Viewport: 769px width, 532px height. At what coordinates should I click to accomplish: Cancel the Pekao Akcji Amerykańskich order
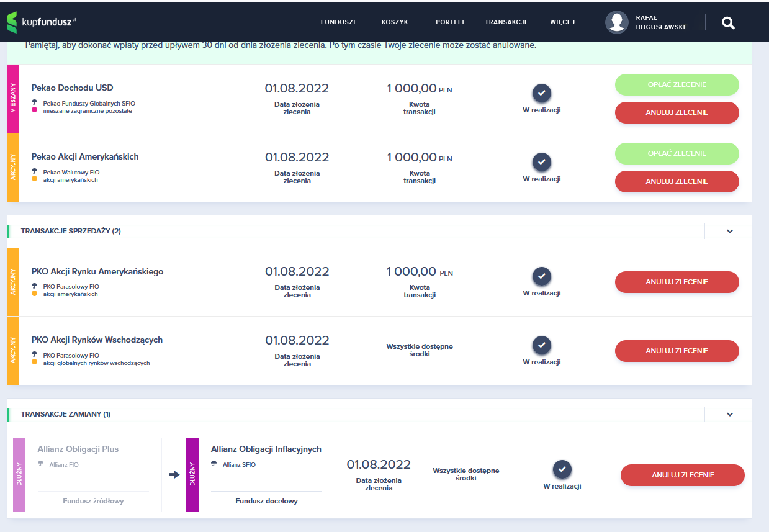677,181
